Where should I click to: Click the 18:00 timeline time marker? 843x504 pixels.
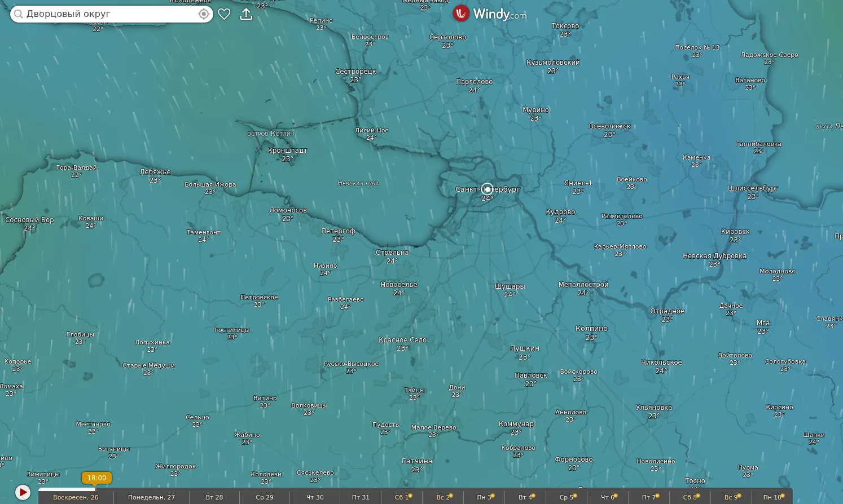(x=96, y=478)
